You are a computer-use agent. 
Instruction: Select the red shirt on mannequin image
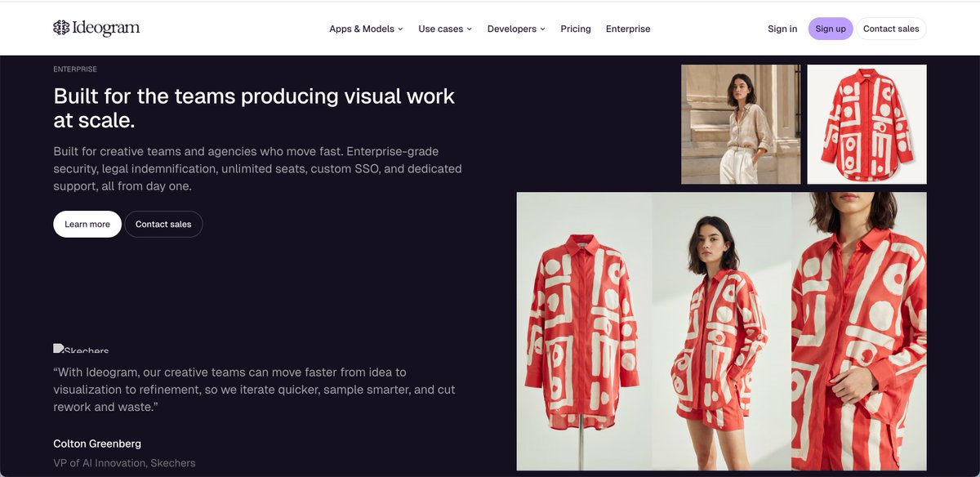tap(584, 331)
